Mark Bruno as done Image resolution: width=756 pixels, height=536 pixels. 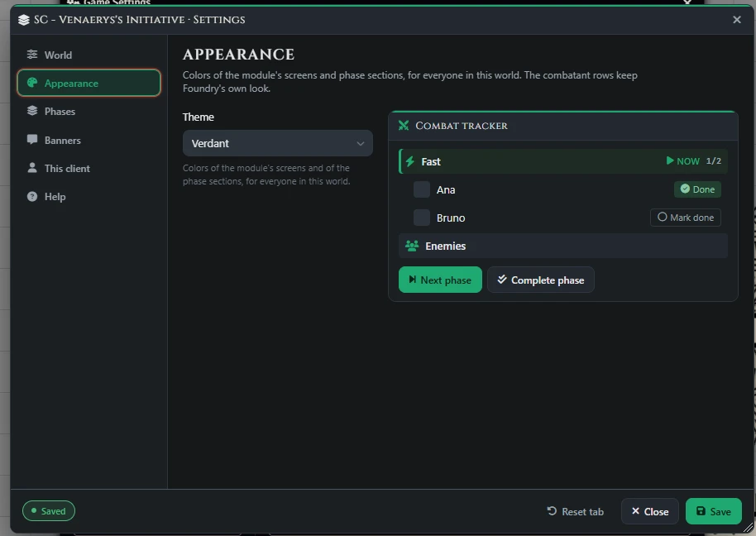[x=686, y=218]
